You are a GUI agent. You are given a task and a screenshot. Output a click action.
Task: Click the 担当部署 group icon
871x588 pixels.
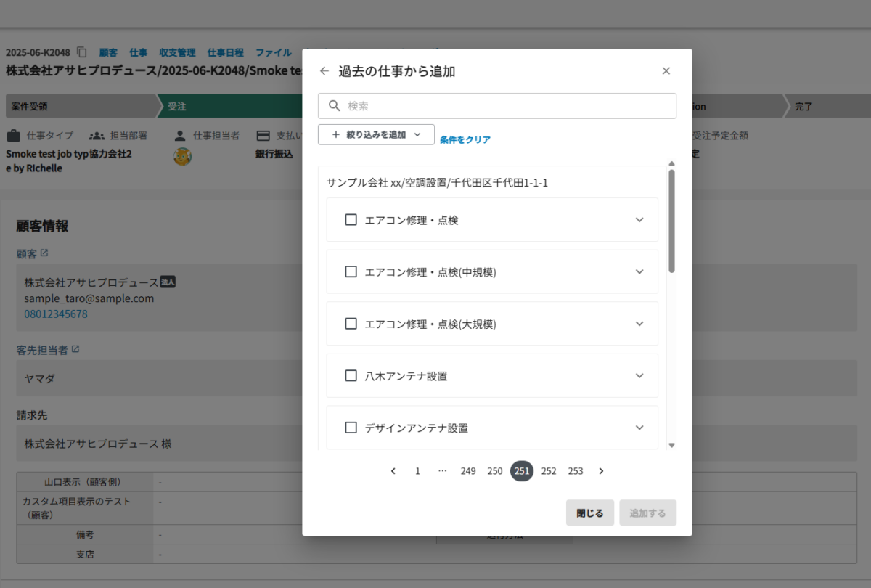[x=97, y=136]
